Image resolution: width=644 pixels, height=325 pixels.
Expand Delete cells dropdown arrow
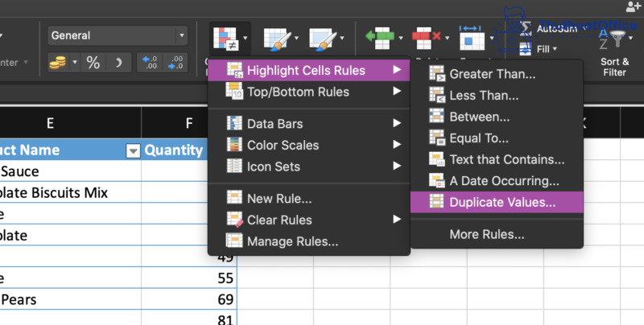pos(447,38)
